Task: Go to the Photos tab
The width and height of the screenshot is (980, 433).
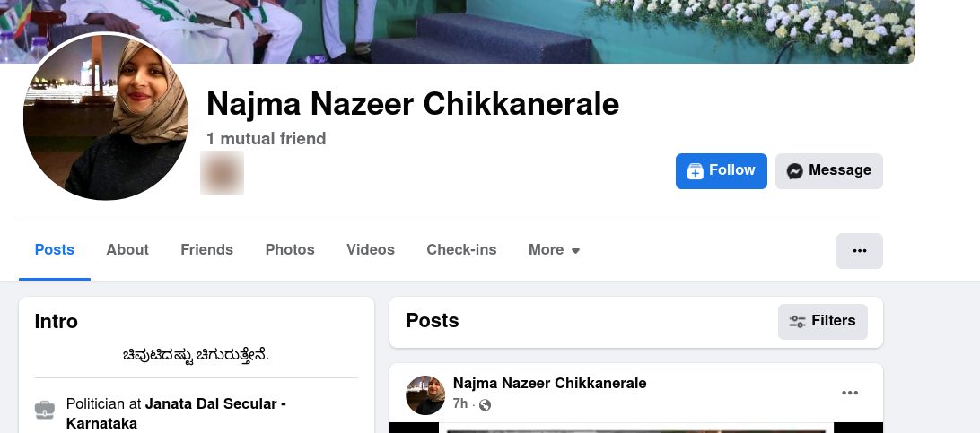Action: 290,250
